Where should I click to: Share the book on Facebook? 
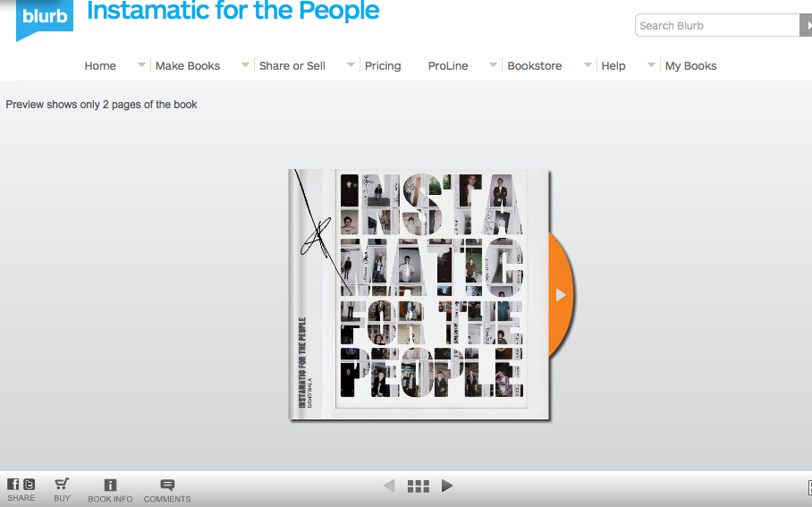tap(13, 485)
